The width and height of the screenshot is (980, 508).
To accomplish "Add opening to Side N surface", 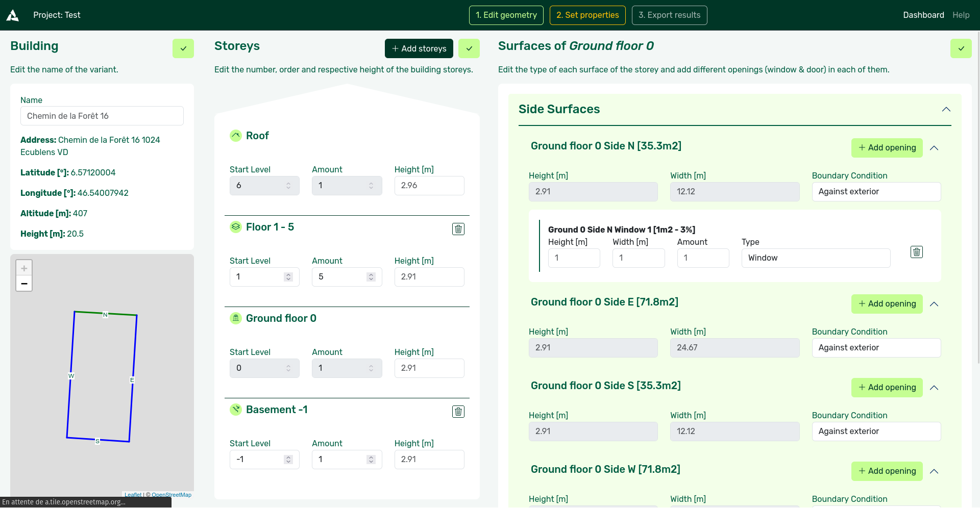I will (887, 148).
